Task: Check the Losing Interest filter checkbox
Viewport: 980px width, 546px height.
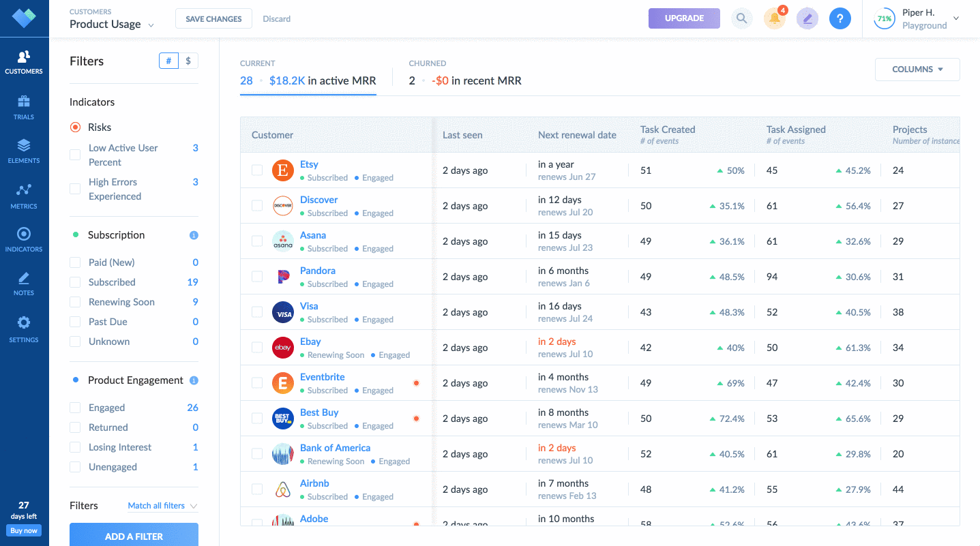Action: [x=75, y=447]
